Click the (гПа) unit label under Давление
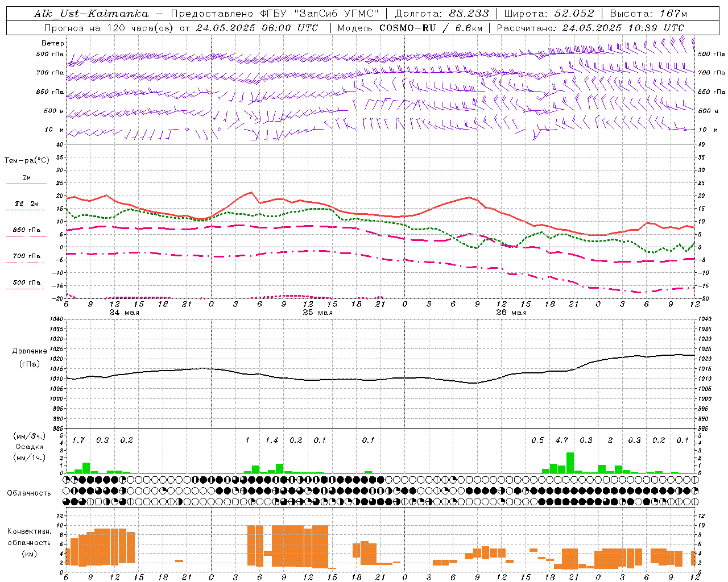 point(28,364)
